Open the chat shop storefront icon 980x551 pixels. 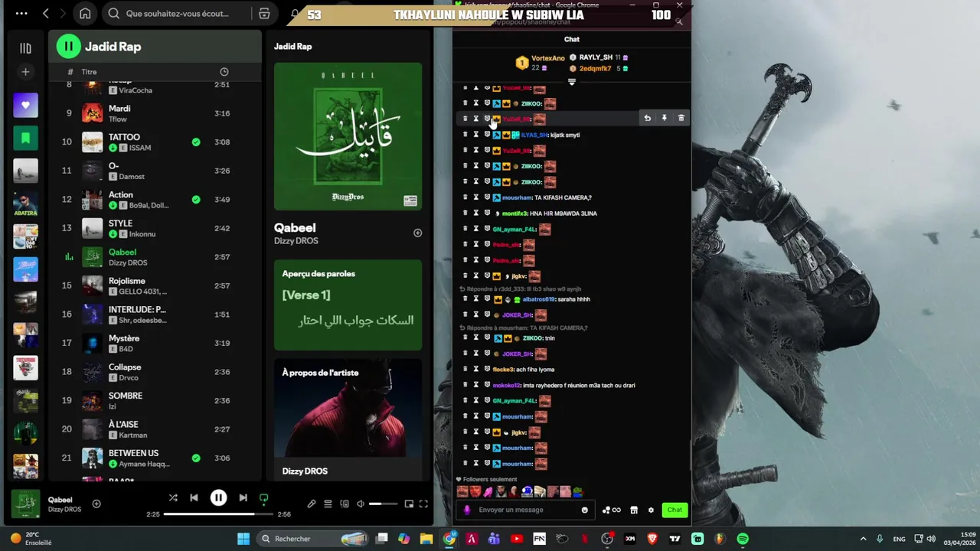(634, 510)
